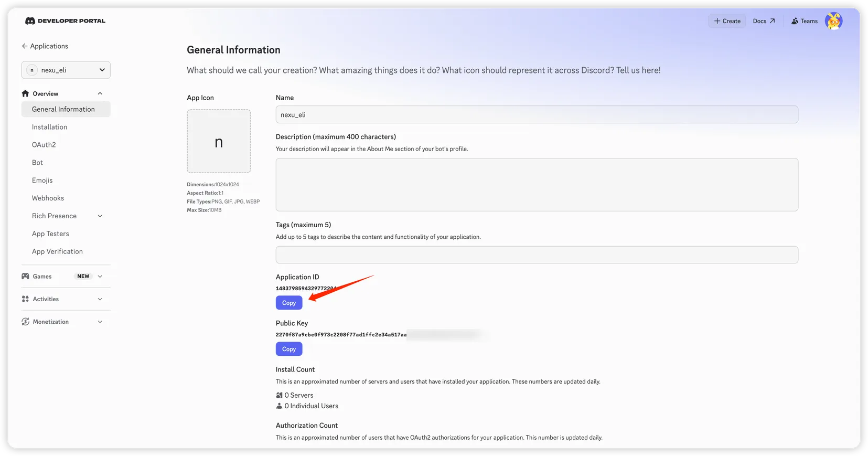
Task: Open Docs external link
Action: (764, 21)
